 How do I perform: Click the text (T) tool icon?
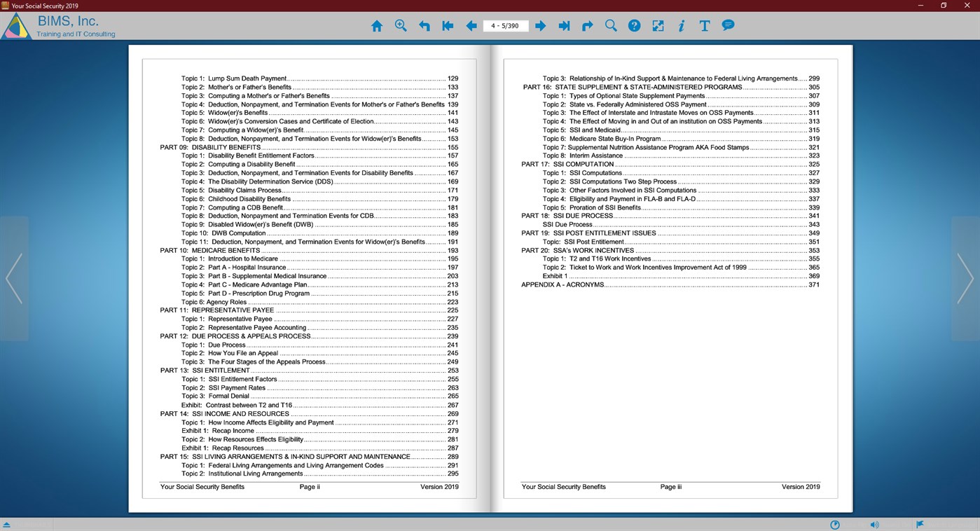[x=705, y=26]
